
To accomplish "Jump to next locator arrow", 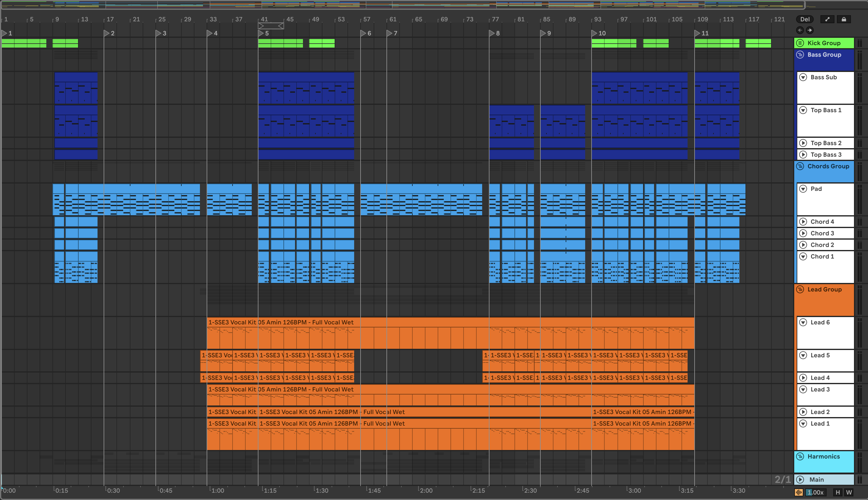I will (x=810, y=30).
